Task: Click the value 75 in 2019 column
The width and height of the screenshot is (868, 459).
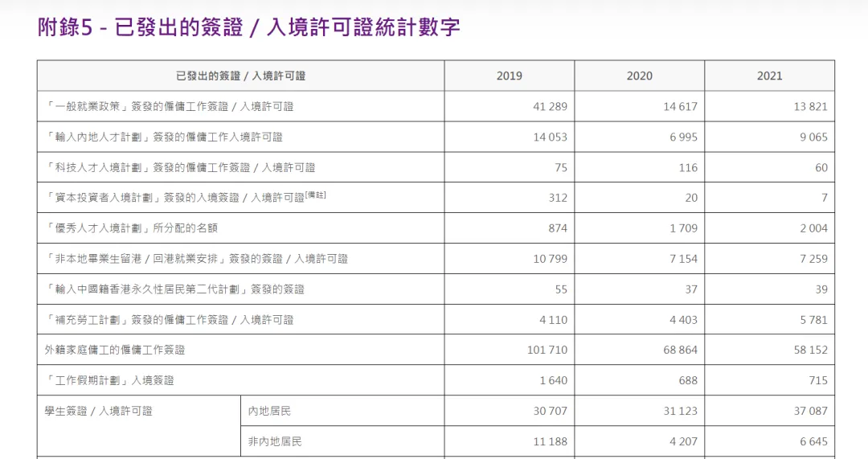Action: pos(561,167)
